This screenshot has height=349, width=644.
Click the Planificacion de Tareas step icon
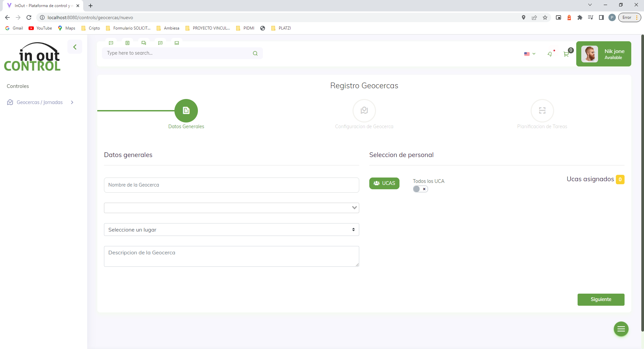(542, 110)
